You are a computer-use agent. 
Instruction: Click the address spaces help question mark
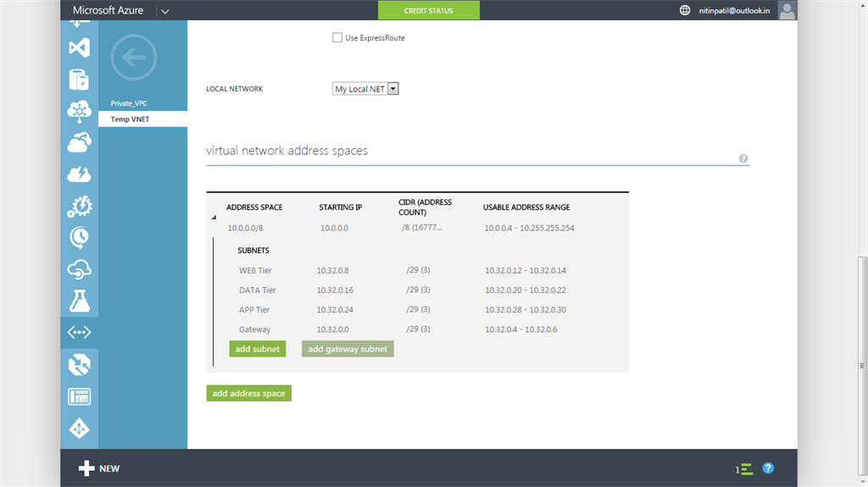pos(743,159)
